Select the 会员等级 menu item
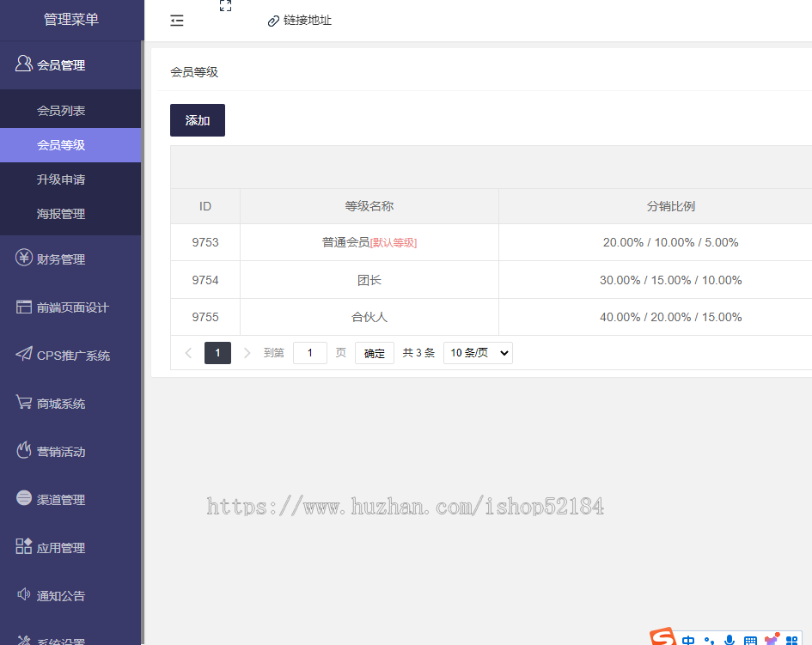Viewport: 812px width, 645px height. coord(70,145)
